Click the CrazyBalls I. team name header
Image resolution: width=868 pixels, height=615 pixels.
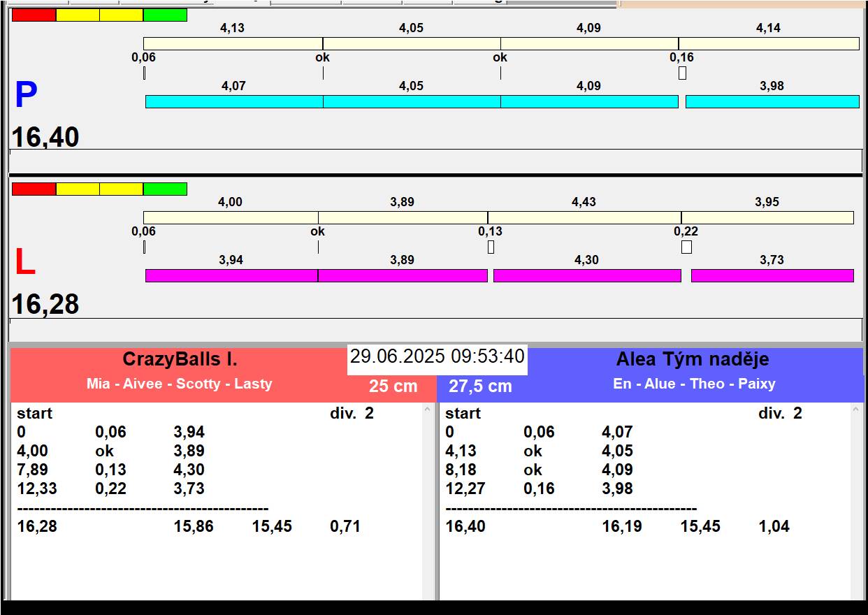click(180, 359)
